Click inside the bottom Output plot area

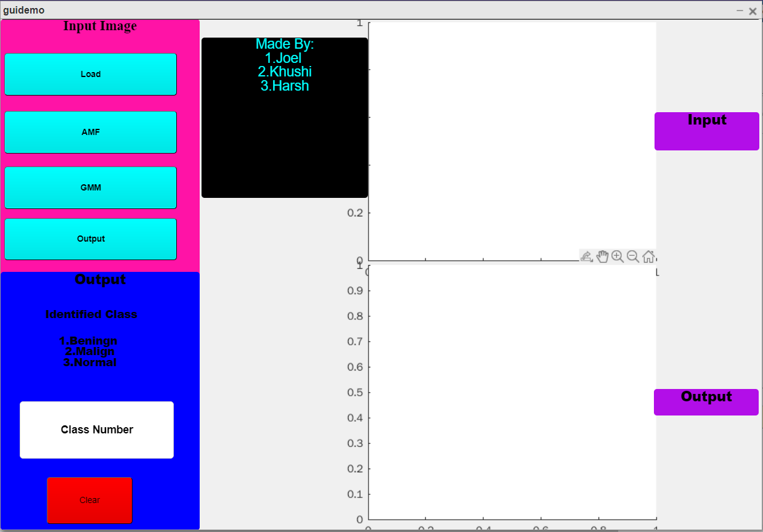pos(512,395)
